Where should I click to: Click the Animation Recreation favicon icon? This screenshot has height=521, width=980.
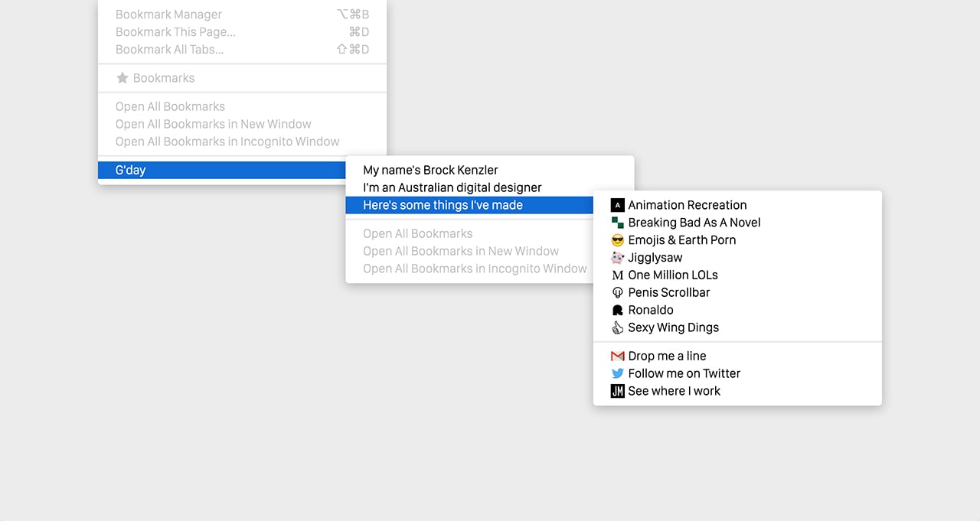(617, 205)
